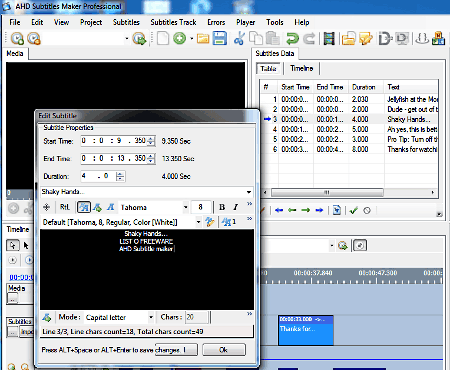Click the style number 1 icon

pyautogui.click(x=229, y=222)
